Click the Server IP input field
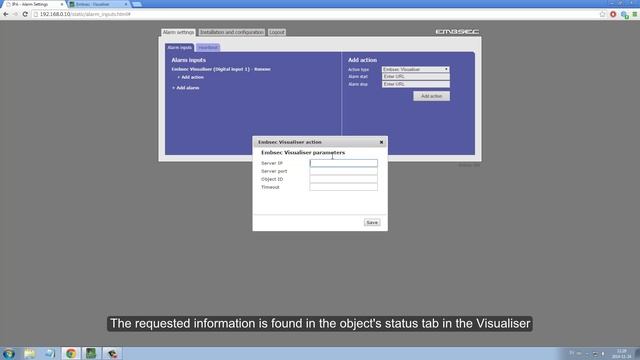Screen dimensions: 640x360 coord(344,163)
